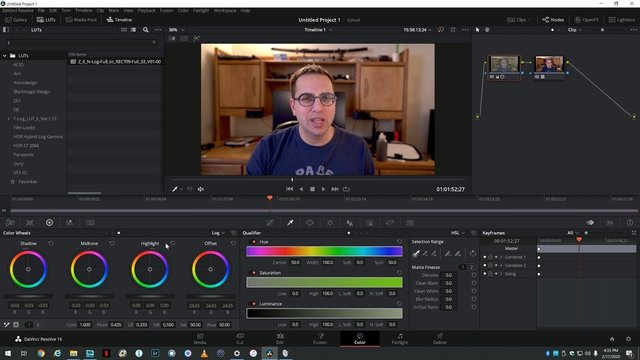Image resolution: width=640 pixels, height=360 pixels.
Task: Toggle Corrector 1 keyframe lock
Action: tap(490, 257)
